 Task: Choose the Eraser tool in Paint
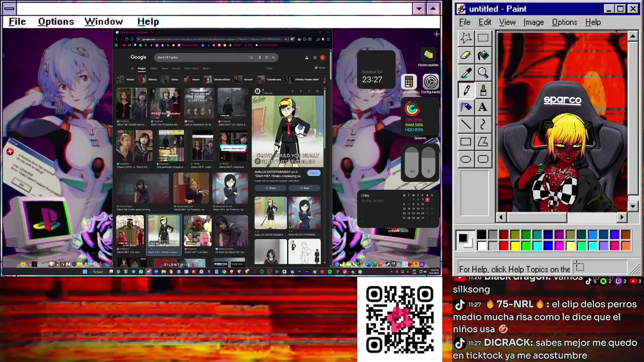pos(466,56)
